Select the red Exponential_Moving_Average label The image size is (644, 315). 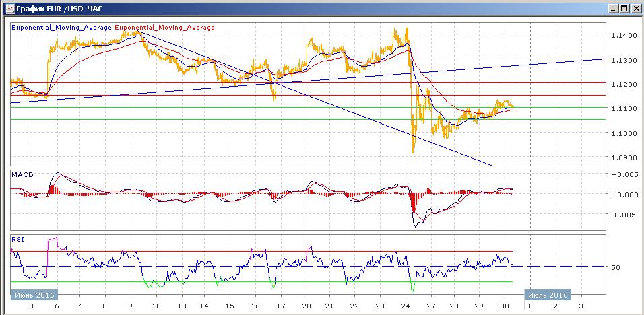point(166,28)
